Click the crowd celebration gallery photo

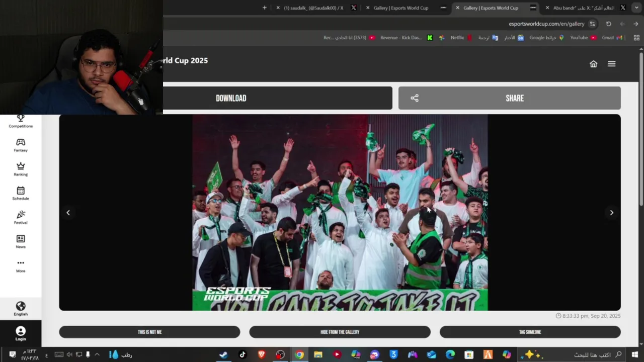coord(340,212)
